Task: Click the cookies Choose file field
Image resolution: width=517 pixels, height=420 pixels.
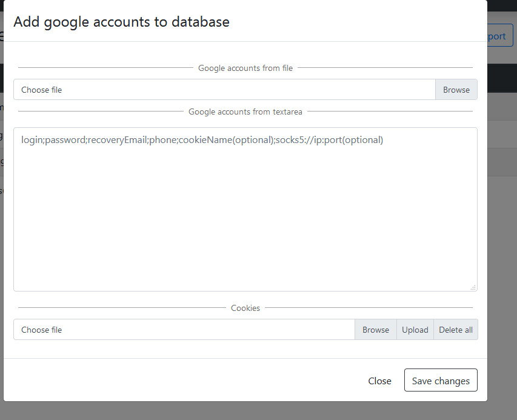Action: (182, 329)
